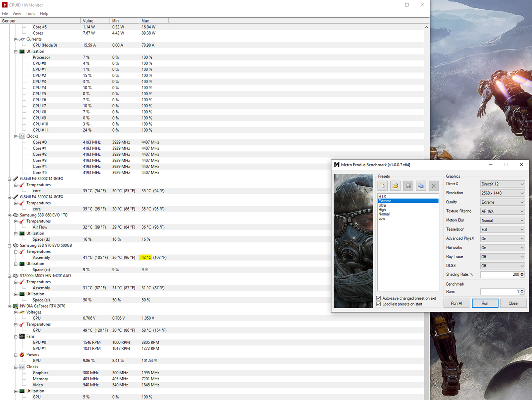The height and width of the screenshot is (400, 532).
Task: Click the New preset icon in Presets toolbar
Action: click(x=382, y=186)
